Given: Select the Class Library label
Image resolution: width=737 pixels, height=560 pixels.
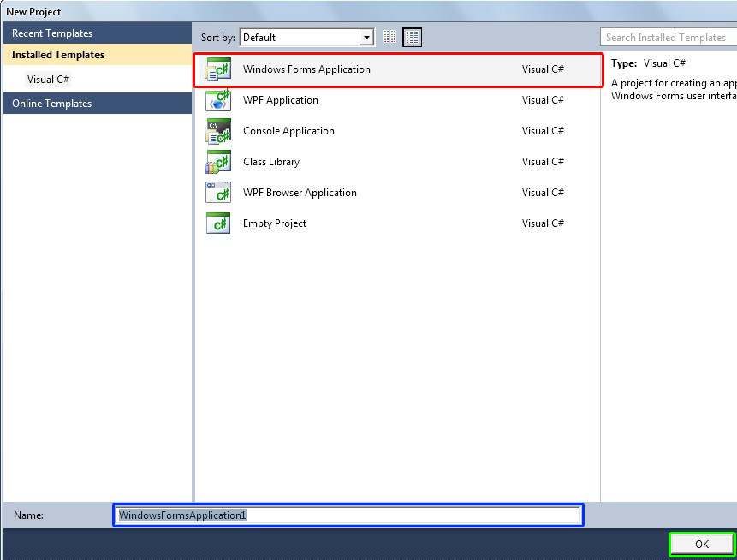Looking at the screenshot, I should click(271, 162).
